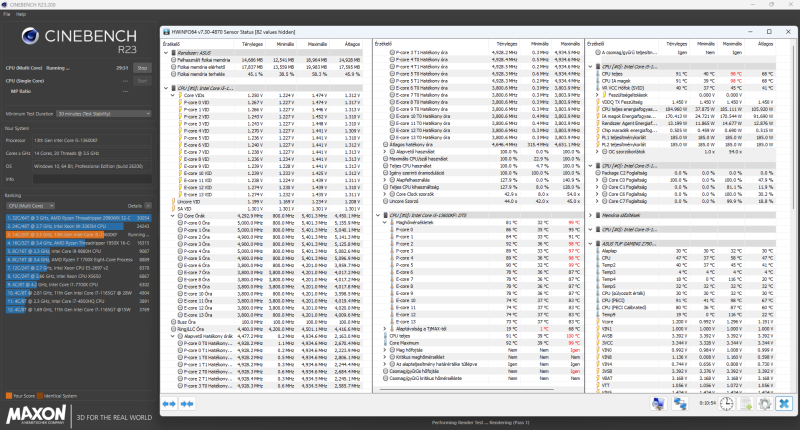The image size is (800, 430).
Task: Click the 0:10:54 elapsed timer
Action: [707, 403]
